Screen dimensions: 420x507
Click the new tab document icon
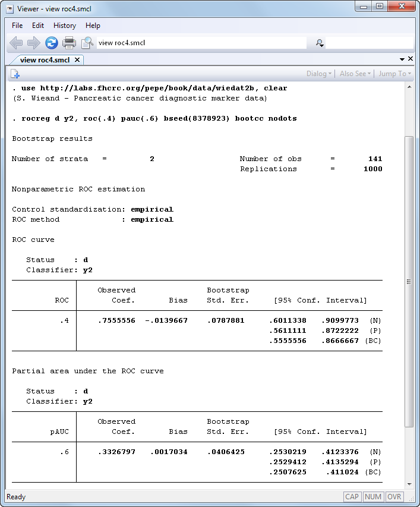[x=15, y=74]
